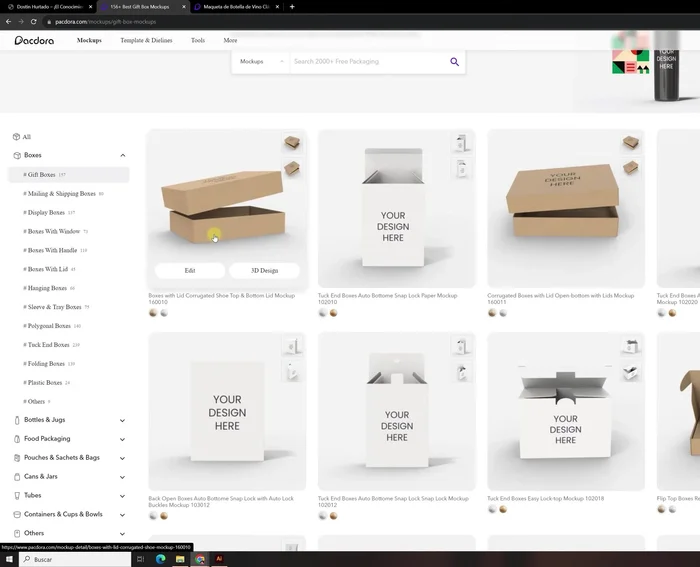Click Edit on the shoe box mockup
This screenshot has height=567, width=700.
click(190, 271)
